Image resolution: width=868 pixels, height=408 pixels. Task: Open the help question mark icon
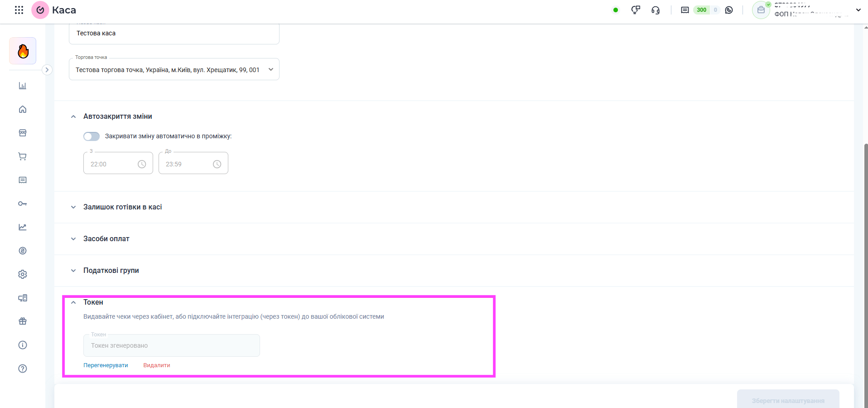tap(23, 369)
